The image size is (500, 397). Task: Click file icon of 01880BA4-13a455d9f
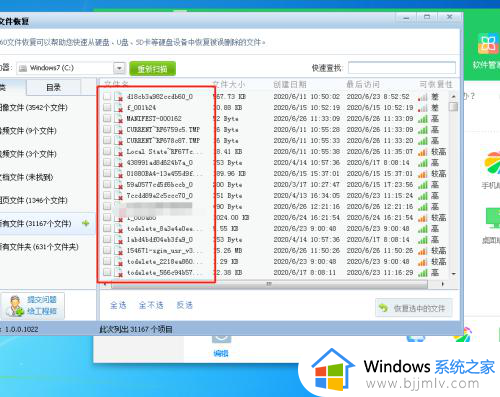118,174
